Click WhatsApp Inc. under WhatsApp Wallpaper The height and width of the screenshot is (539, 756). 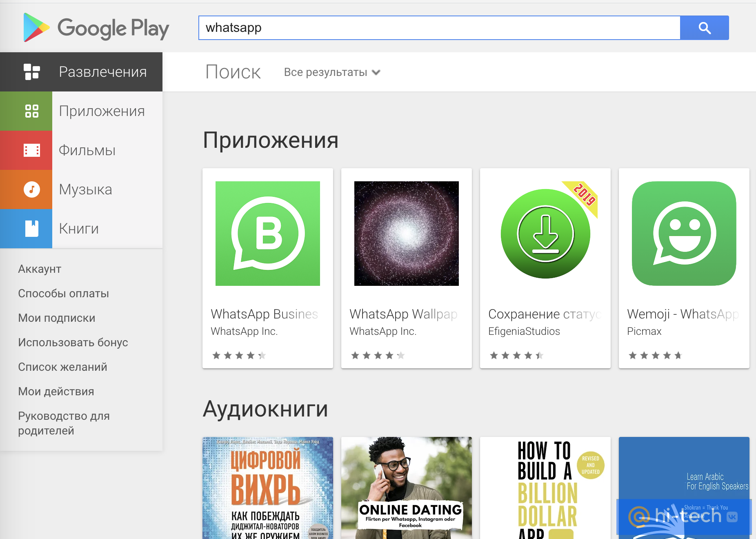(x=383, y=331)
